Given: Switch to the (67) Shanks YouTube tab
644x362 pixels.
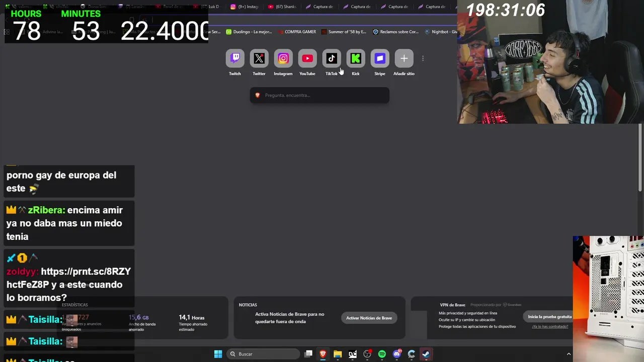Looking at the screenshot, I should (282, 7).
